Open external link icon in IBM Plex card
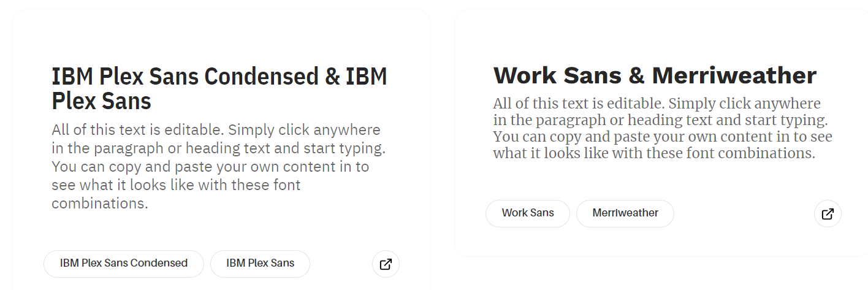Viewport: 868px width, 290px height. (386, 264)
